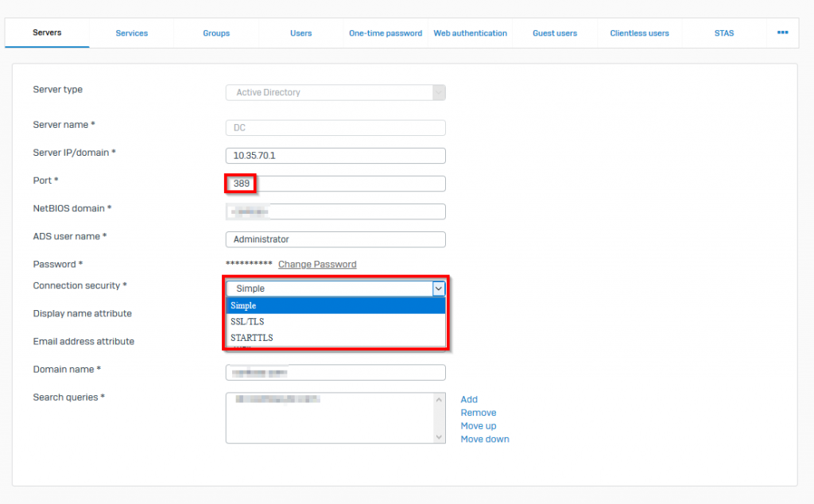Click Remove next to Search queries
Screen dimensions: 814x504
click(x=478, y=413)
